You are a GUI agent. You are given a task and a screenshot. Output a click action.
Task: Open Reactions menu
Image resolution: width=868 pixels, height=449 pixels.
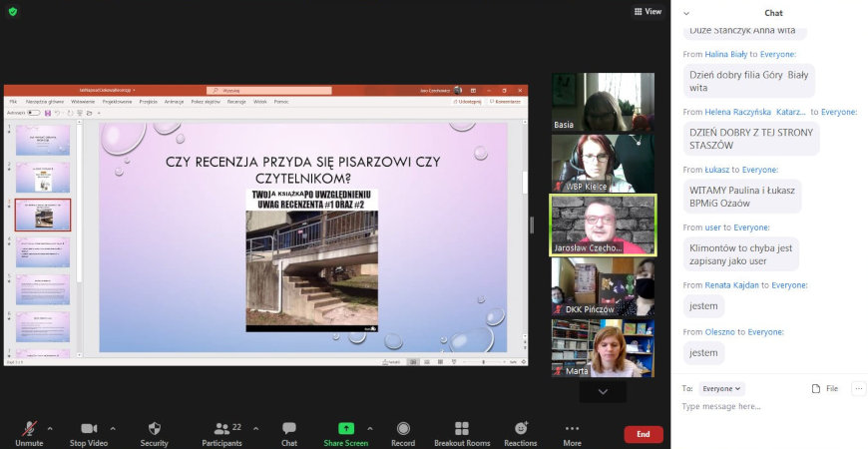[x=521, y=433]
